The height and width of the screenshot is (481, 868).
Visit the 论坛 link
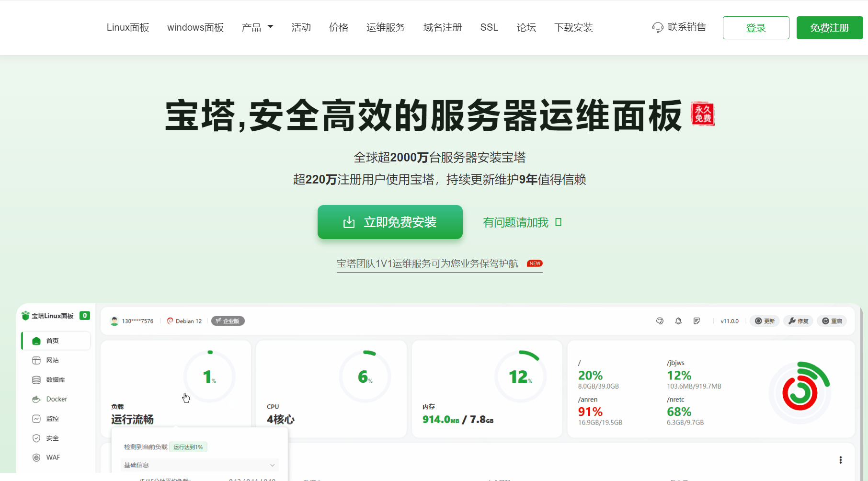pos(526,27)
